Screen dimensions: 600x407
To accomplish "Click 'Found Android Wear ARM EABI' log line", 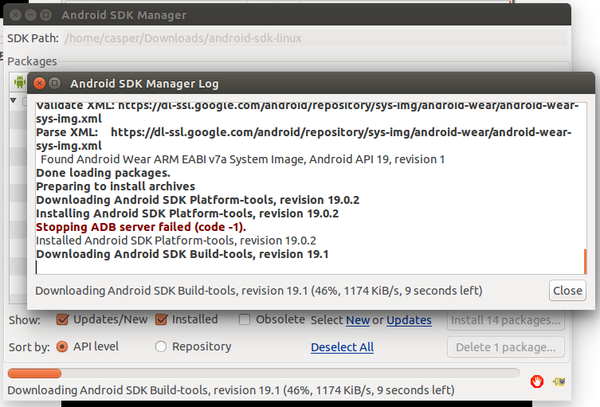I will coord(243,159).
